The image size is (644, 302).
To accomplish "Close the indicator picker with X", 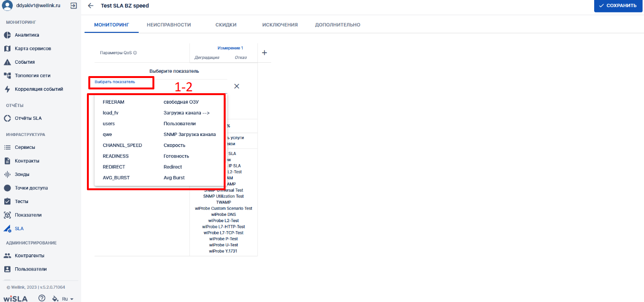I will [237, 86].
